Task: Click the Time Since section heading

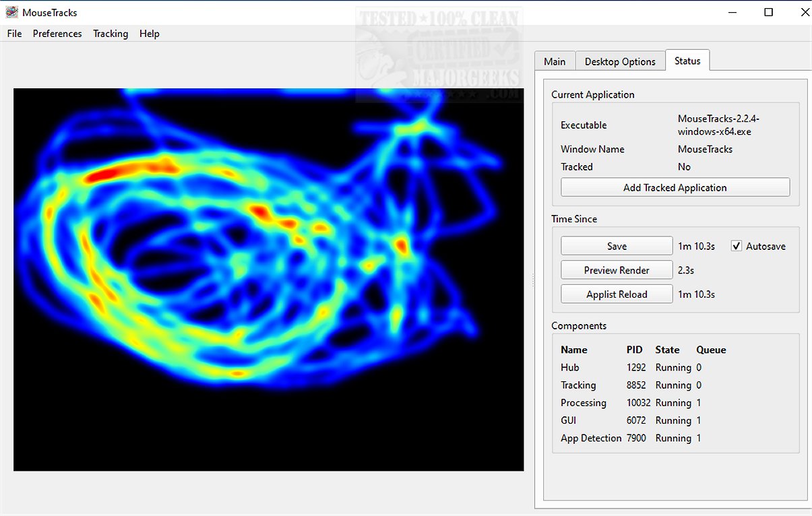Action: [x=574, y=219]
